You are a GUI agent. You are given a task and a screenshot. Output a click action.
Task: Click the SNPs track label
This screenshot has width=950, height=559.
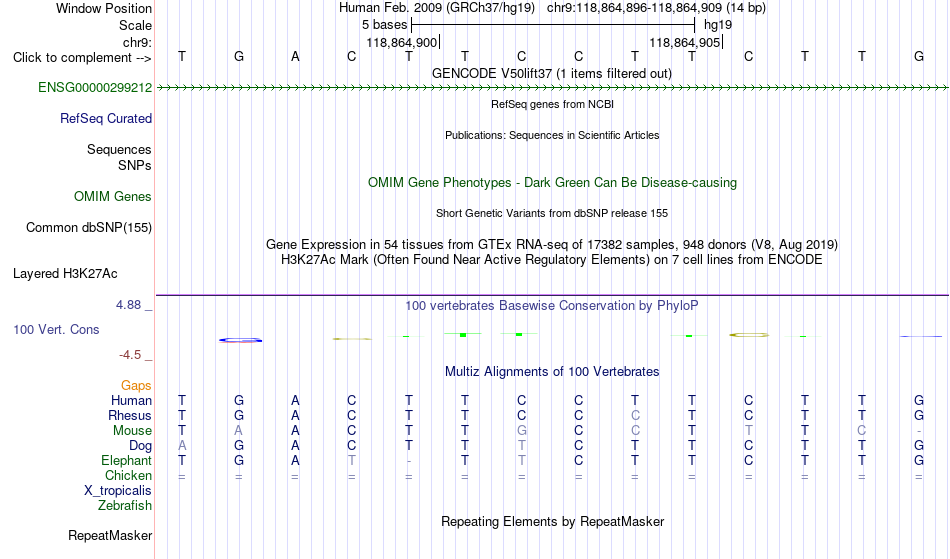pyautogui.click(x=135, y=166)
